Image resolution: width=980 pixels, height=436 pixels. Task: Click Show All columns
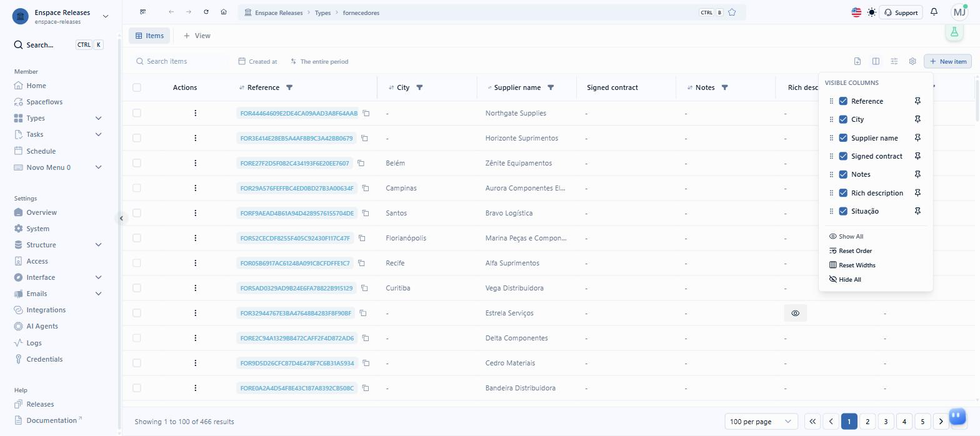846,237
